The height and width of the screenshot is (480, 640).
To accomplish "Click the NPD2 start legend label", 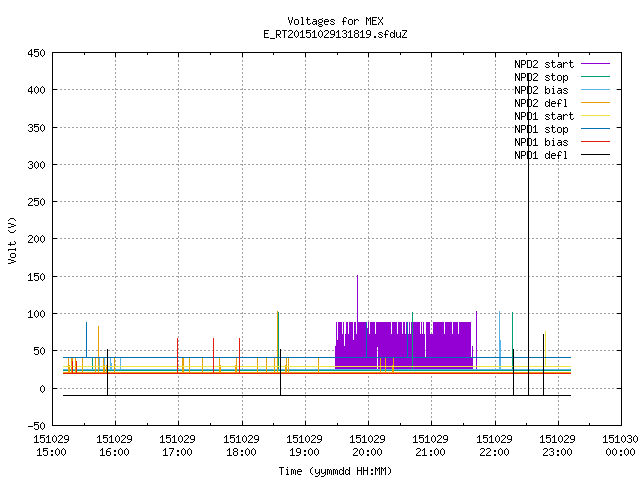I will click(544, 64).
